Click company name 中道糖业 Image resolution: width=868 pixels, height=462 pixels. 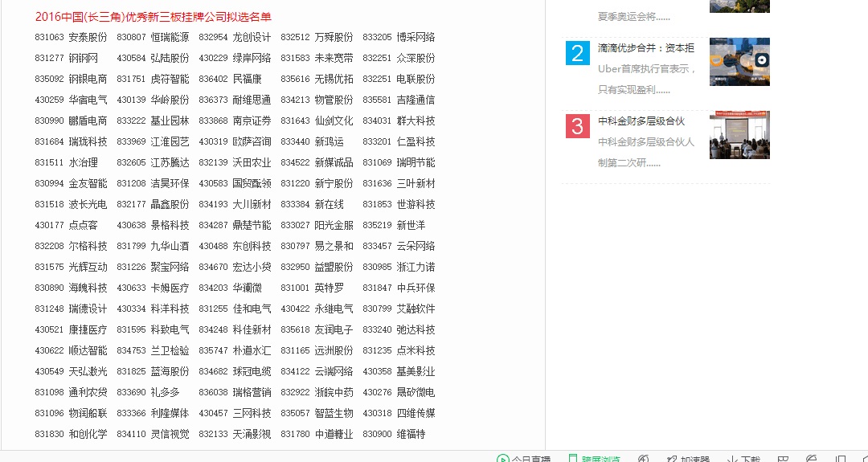tap(334, 435)
